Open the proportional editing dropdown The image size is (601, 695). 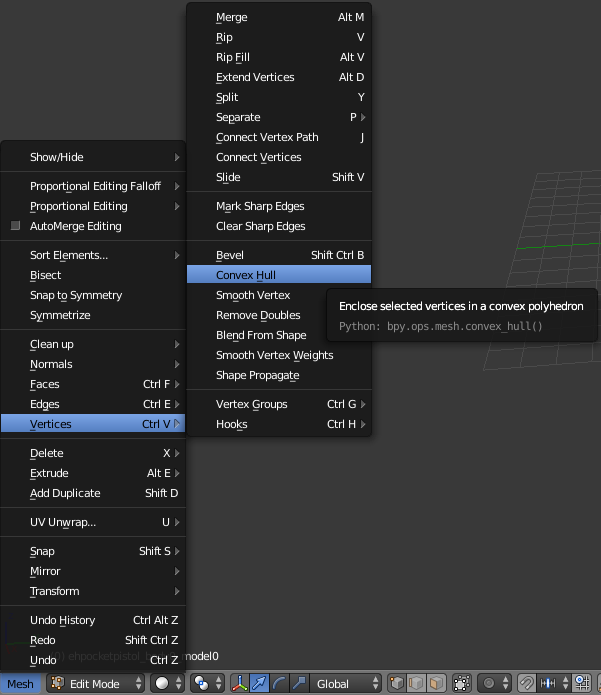[x=494, y=684]
